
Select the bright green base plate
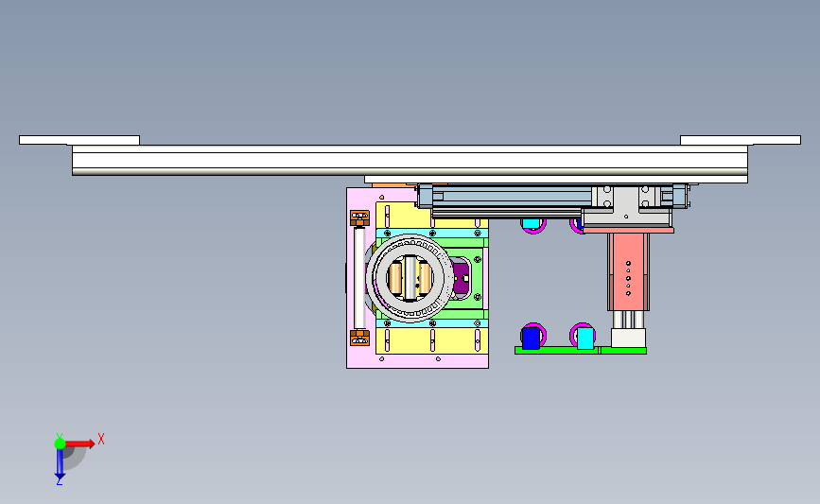581,350
